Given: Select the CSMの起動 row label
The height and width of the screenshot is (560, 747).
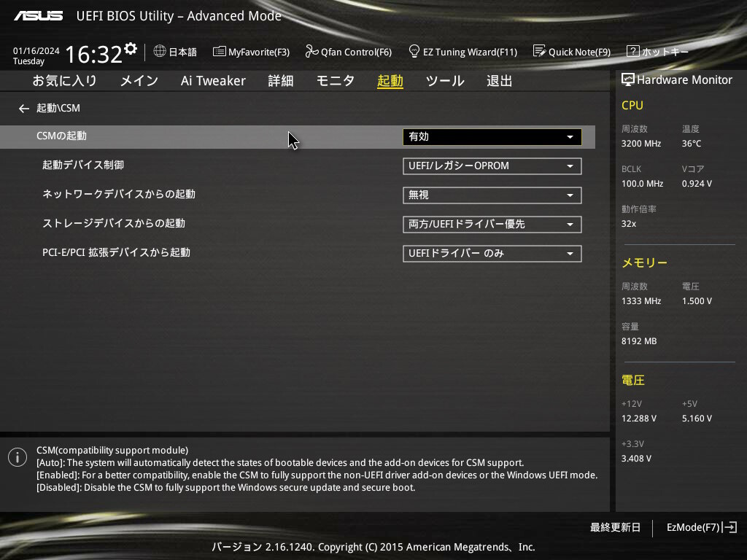Looking at the screenshot, I should pyautogui.click(x=61, y=136).
